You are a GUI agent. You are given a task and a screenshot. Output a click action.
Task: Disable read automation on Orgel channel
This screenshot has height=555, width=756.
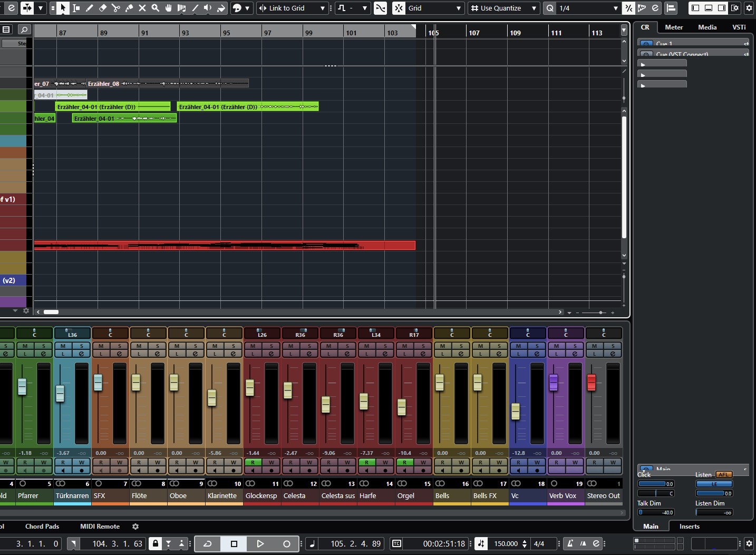(404, 462)
